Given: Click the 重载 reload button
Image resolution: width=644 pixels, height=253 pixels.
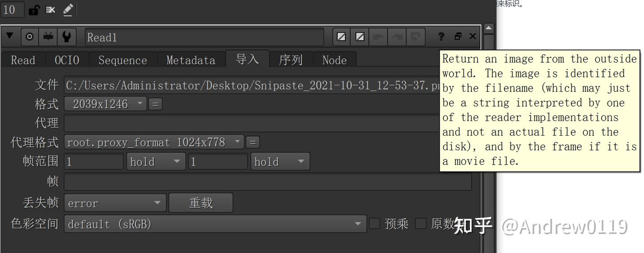Looking at the screenshot, I should pos(201,203).
